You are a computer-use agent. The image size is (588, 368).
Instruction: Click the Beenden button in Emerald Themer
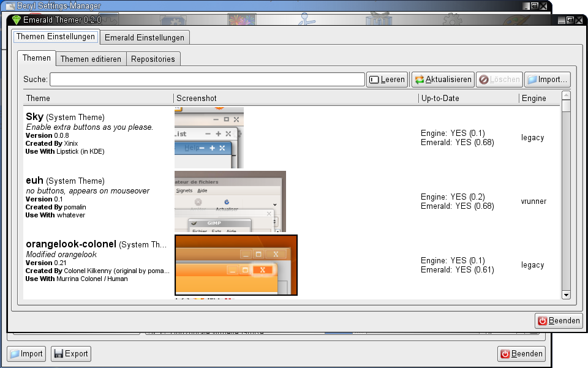[559, 321]
